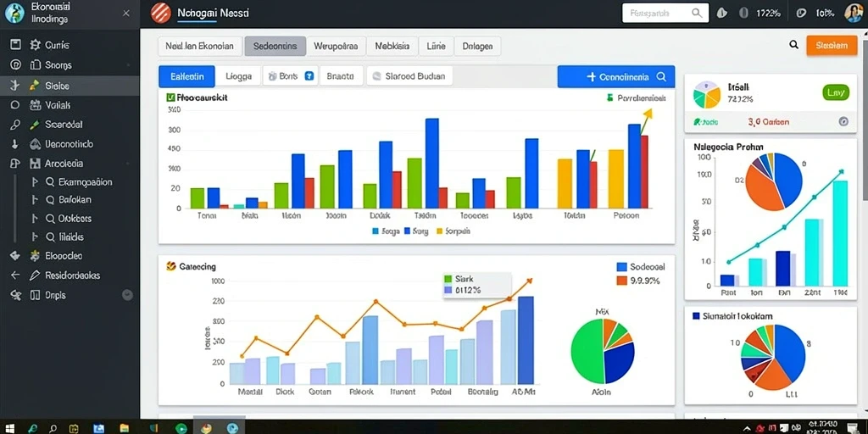Click the orange striped app logo
Image resolution: width=868 pixels, height=434 pixels.
click(161, 13)
